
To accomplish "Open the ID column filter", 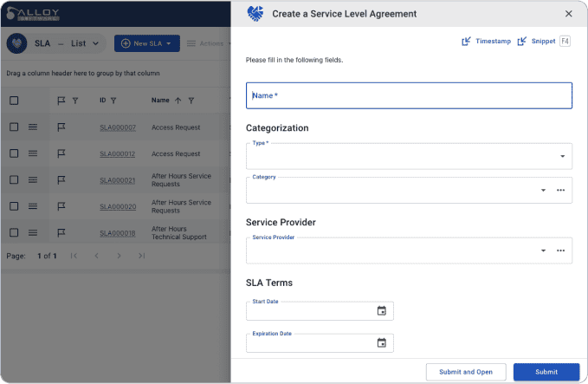I will (113, 101).
